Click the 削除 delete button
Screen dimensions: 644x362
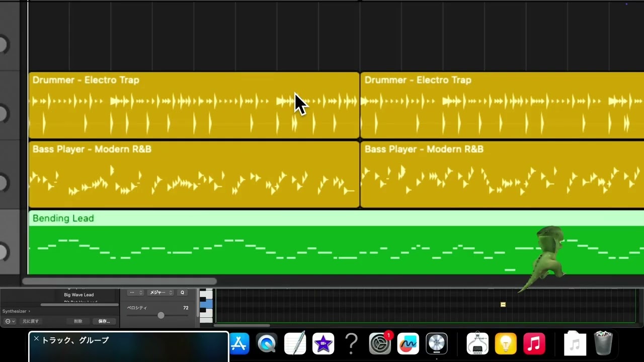click(x=78, y=321)
